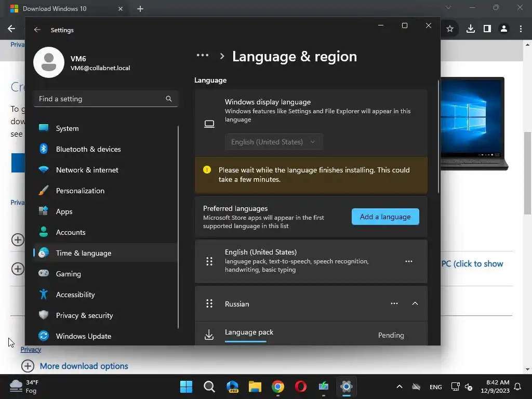Screen dimensions: 532x399
Task: Open Windows Update settings
Action: (105, 336)
